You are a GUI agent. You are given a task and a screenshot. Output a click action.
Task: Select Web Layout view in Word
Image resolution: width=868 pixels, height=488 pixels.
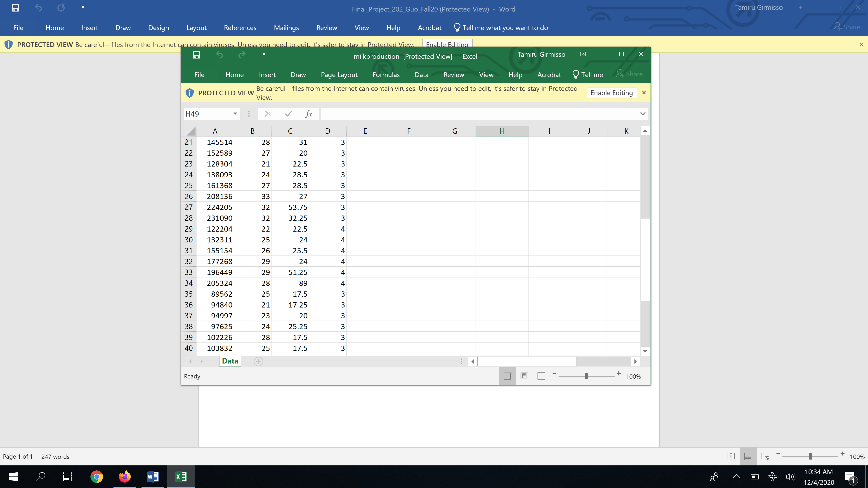pyautogui.click(x=765, y=456)
